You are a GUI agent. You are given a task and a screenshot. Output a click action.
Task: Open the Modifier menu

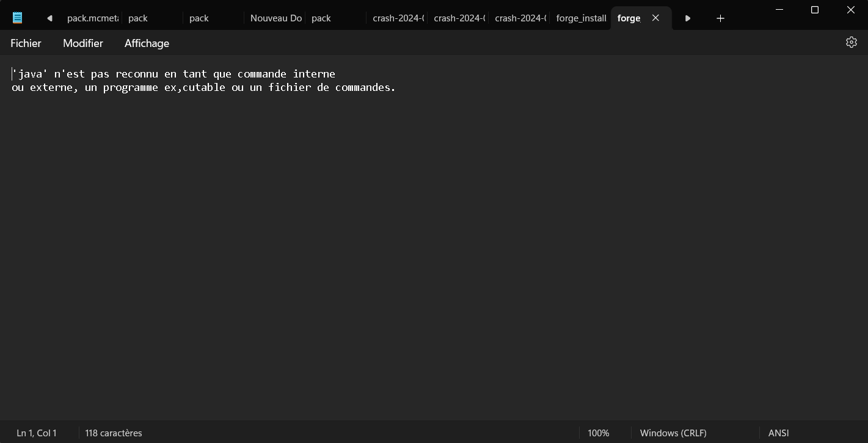(x=83, y=43)
